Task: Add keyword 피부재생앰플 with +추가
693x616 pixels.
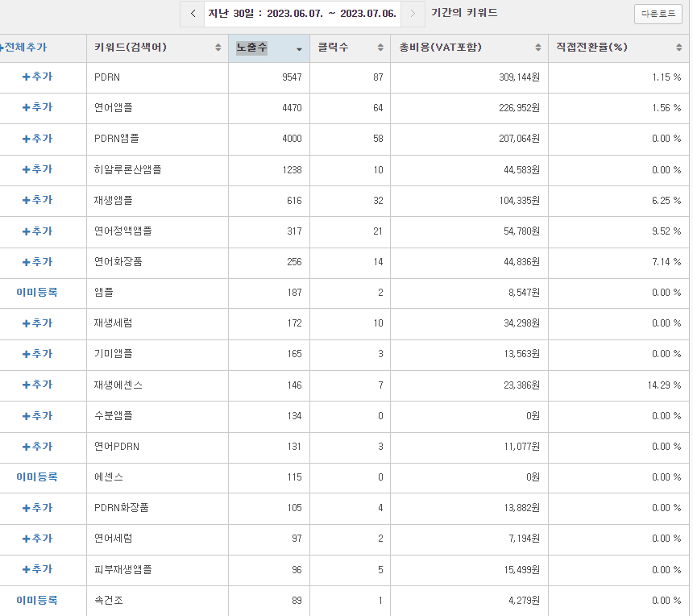Action: coord(37,569)
